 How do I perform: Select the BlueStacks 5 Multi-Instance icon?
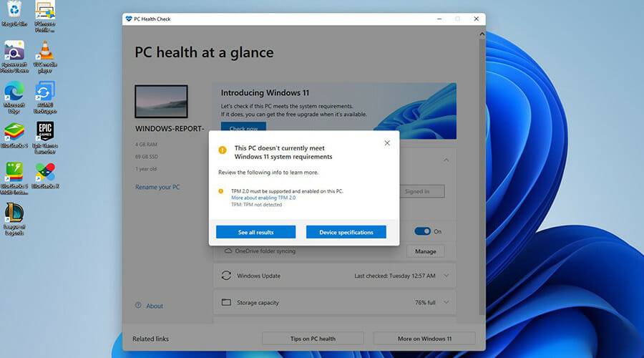click(14, 178)
